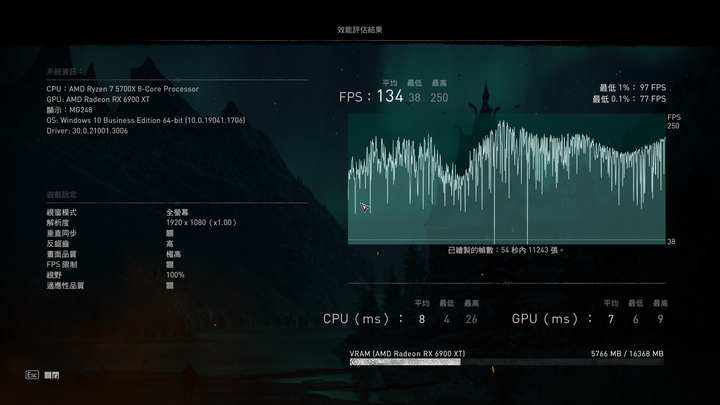Click the 反鋸齒 setting label
The width and height of the screenshot is (720, 405).
coord(58,244)
